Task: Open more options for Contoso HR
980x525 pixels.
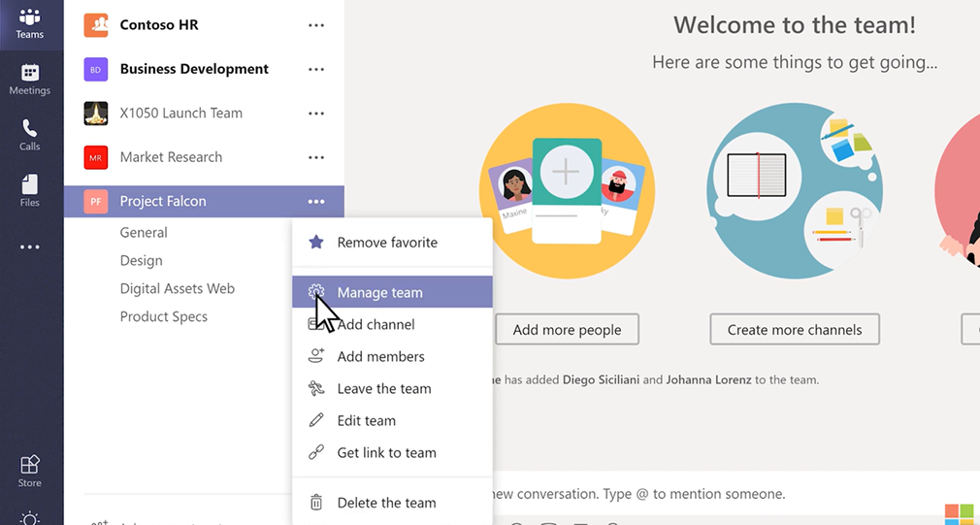Action: (x=316, y=25)
